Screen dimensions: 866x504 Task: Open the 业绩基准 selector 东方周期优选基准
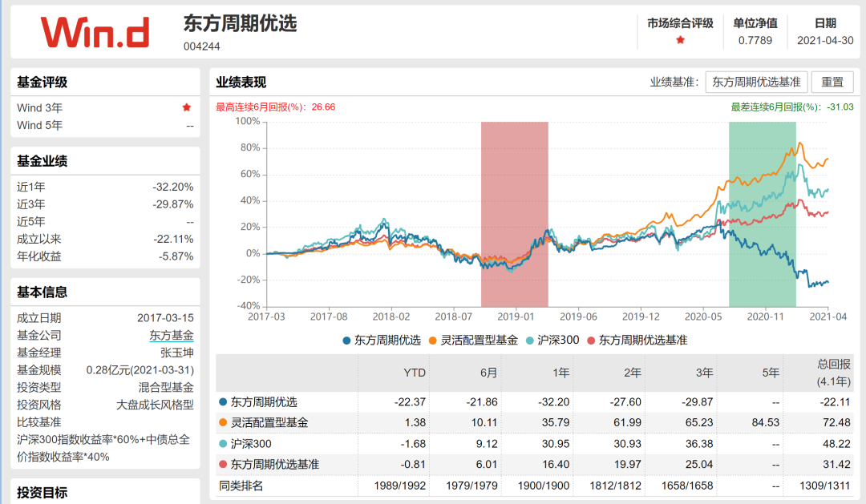756,83
